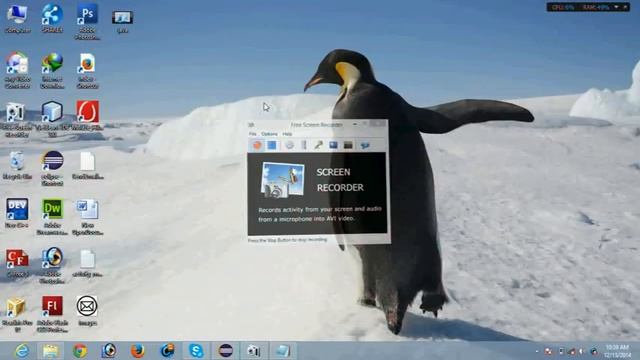The image size is (640, 360).
Task: Click the orange Record button in Free Screen Recorder
Action: click(x=257, y=145)
